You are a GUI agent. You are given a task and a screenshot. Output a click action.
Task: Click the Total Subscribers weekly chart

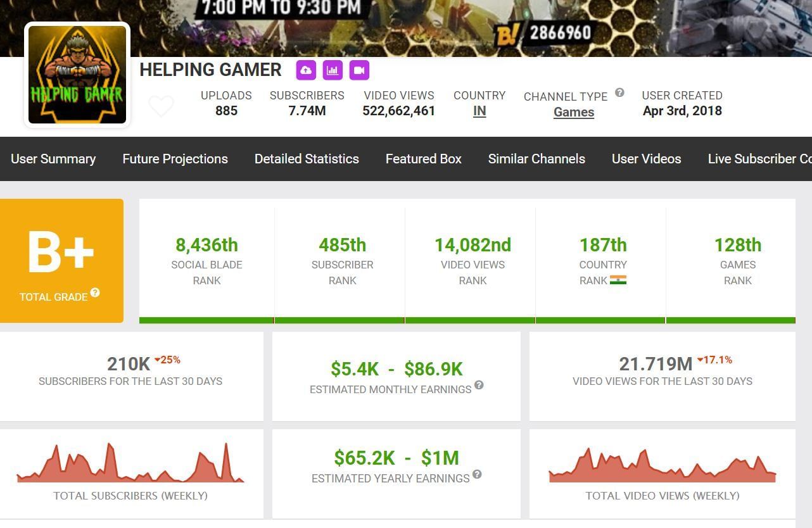tap(130, 465)
